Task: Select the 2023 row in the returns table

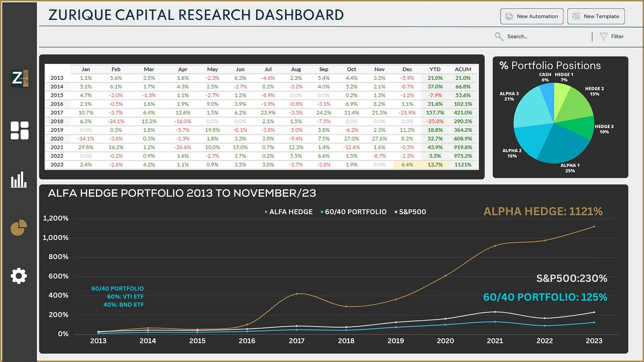Action: (x=58, y=164)
